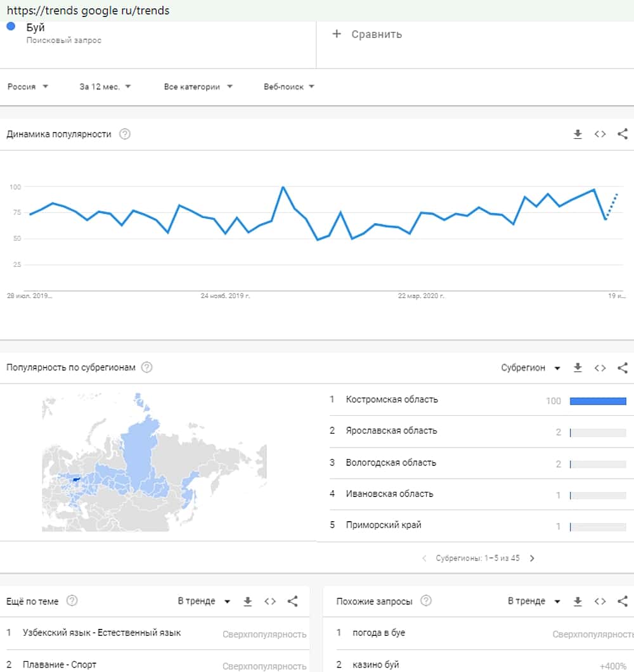Go to next page of subregions
Image resolution: width=634 pixels, height=672 pixels.
click(532, 559)
